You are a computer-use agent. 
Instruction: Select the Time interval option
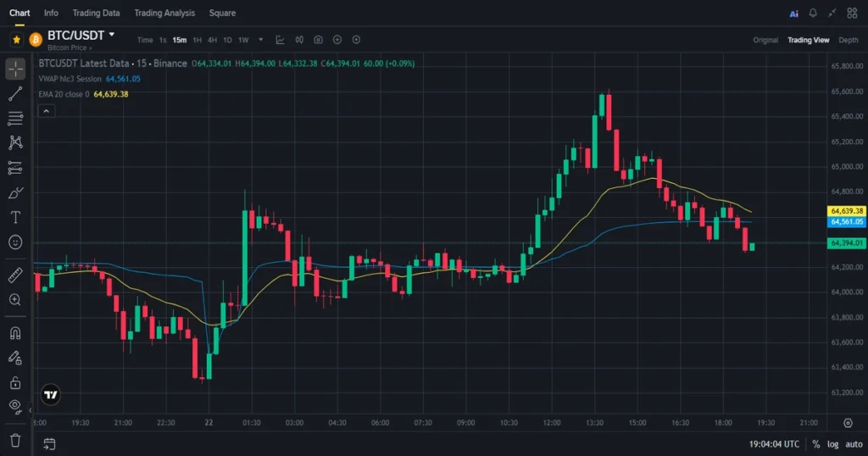(145, 40)
